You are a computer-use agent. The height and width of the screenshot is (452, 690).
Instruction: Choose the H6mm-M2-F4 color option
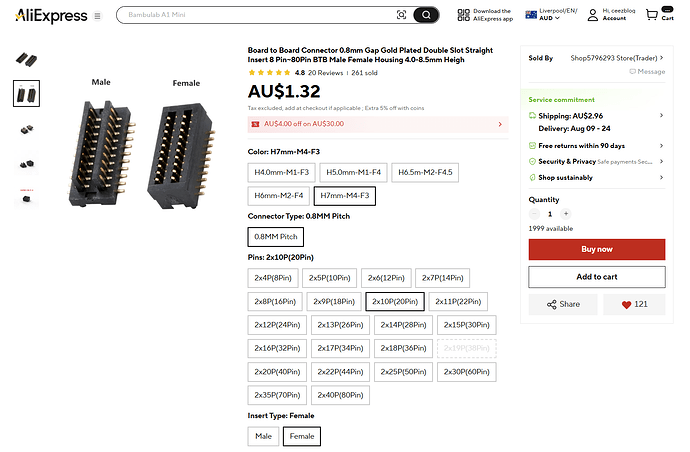click(279, 195)
